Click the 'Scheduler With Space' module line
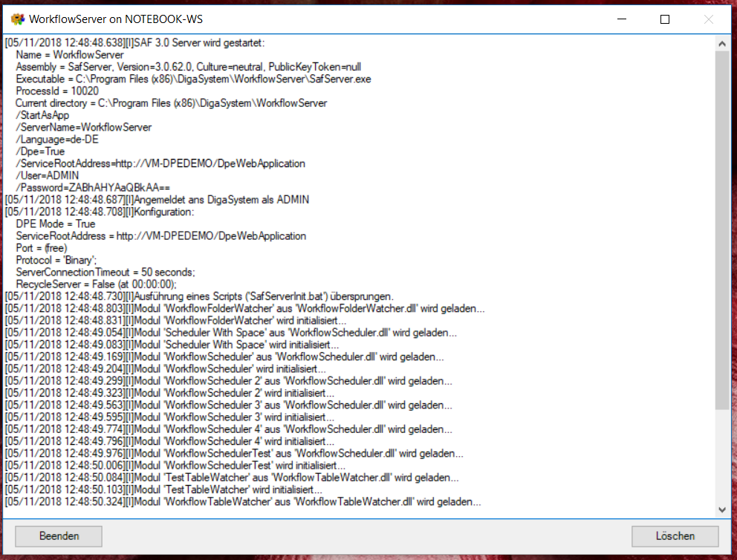Viewport: 737px width, 560px height. pyautogui.click(x=223, y=332)
